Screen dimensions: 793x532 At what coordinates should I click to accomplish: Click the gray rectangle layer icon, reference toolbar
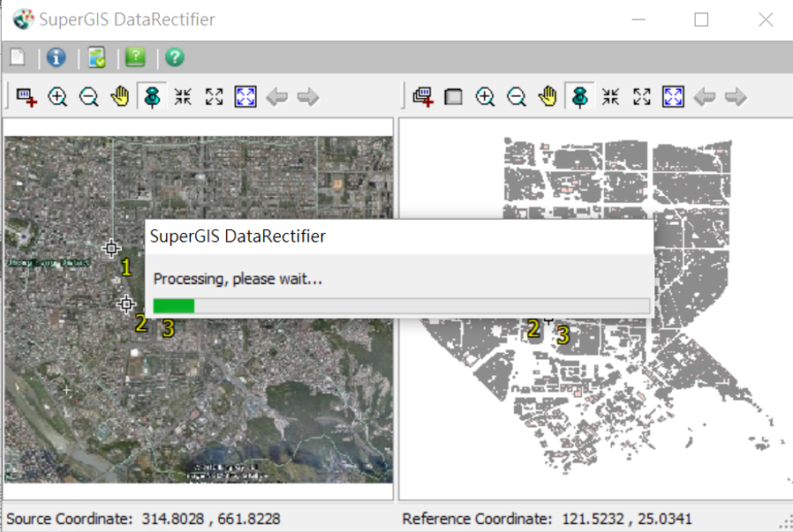(x=453, y=96)
